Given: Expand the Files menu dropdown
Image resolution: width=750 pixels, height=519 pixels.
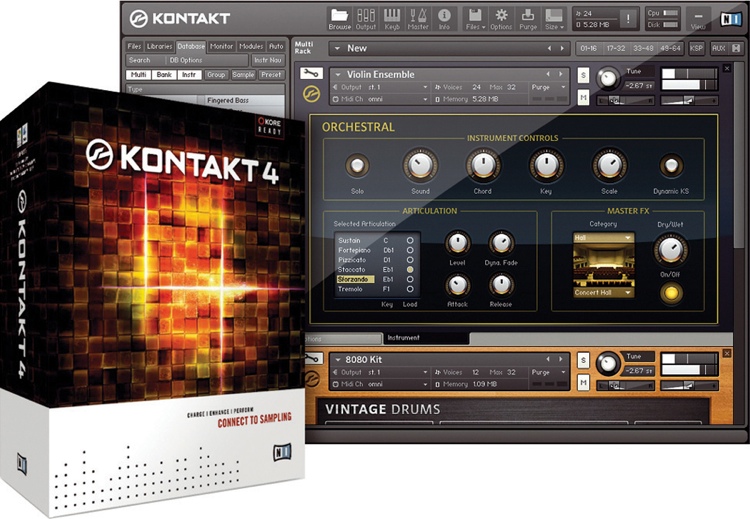Looking at the screenshot, I should [474, 18].
